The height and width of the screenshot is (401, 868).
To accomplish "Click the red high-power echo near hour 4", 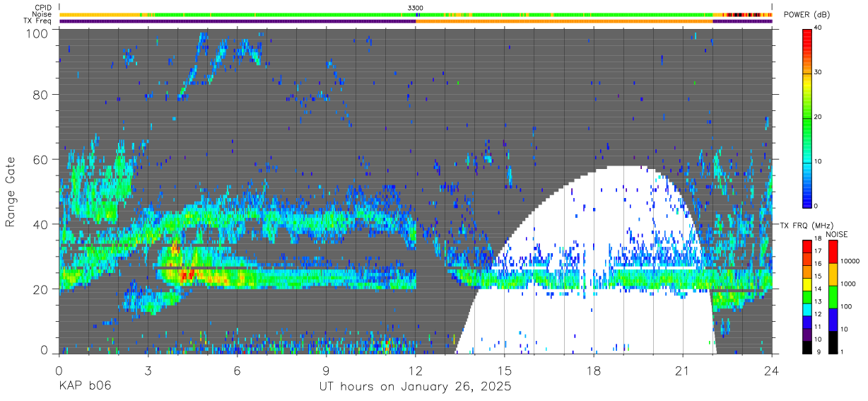I will coord(186,274).
